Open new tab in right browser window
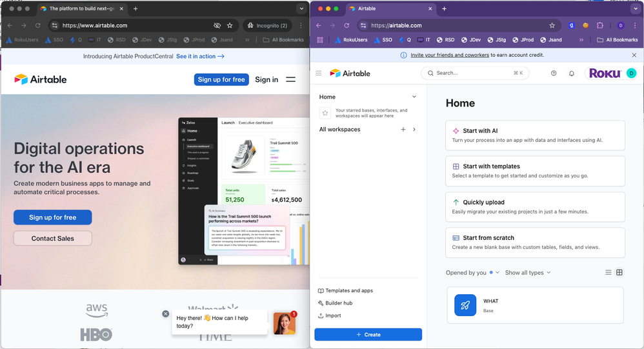Screen dimensions: 644x349 click(444, 8)
